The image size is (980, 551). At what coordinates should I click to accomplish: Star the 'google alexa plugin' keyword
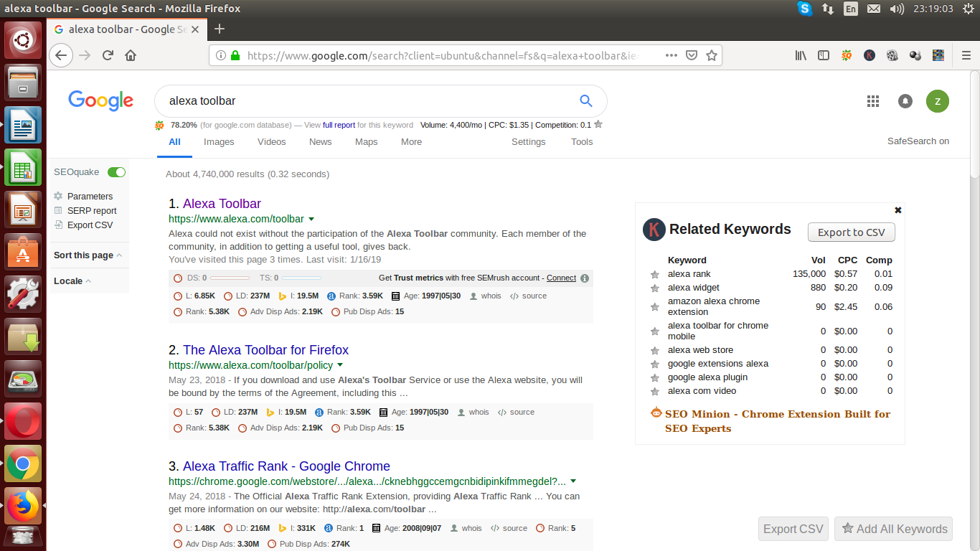pos(654,378)
